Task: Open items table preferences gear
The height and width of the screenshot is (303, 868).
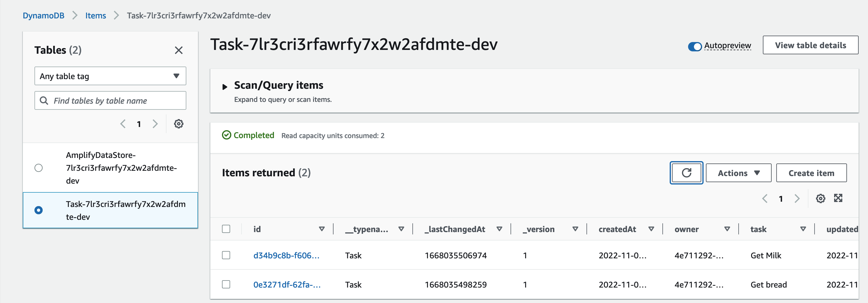Action: [x=820, y=198]
